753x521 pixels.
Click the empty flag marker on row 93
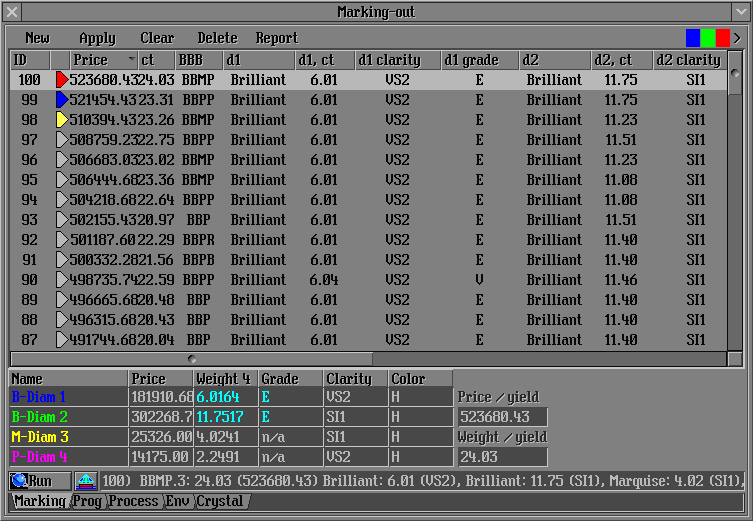point(61,220)
